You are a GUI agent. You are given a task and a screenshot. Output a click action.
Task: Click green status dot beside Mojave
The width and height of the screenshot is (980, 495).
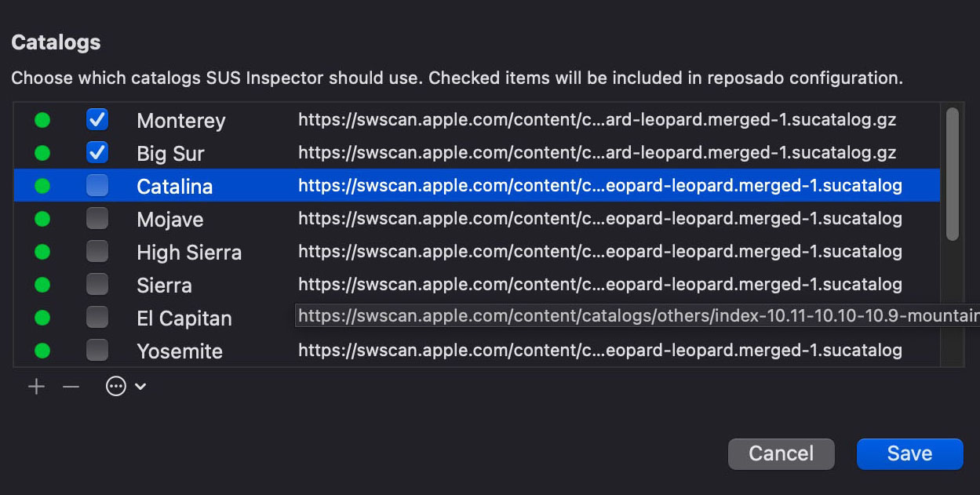point(42,219)
